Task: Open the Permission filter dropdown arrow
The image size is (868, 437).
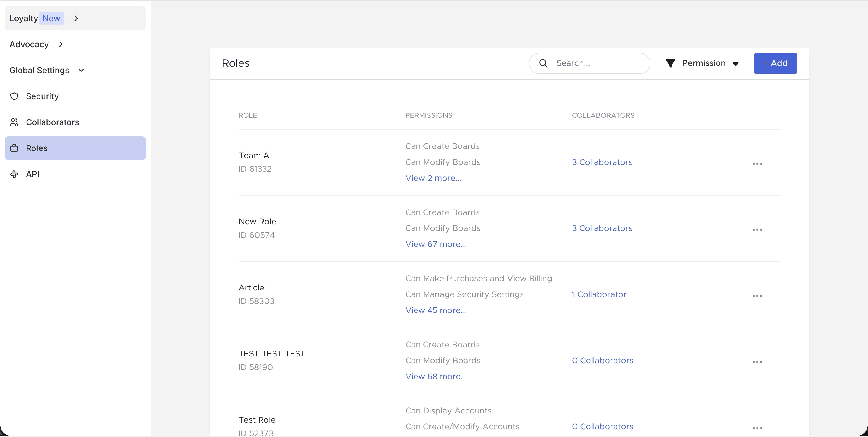Action: tap(735, 64)
